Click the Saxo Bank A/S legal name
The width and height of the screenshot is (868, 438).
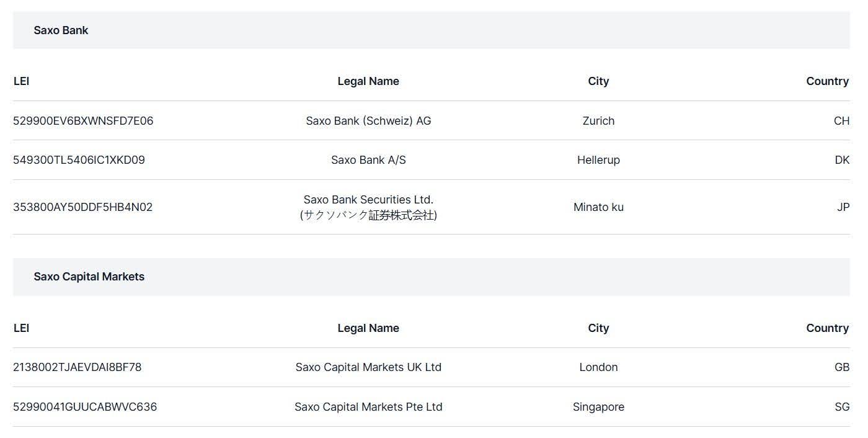[x=368, y=160]
